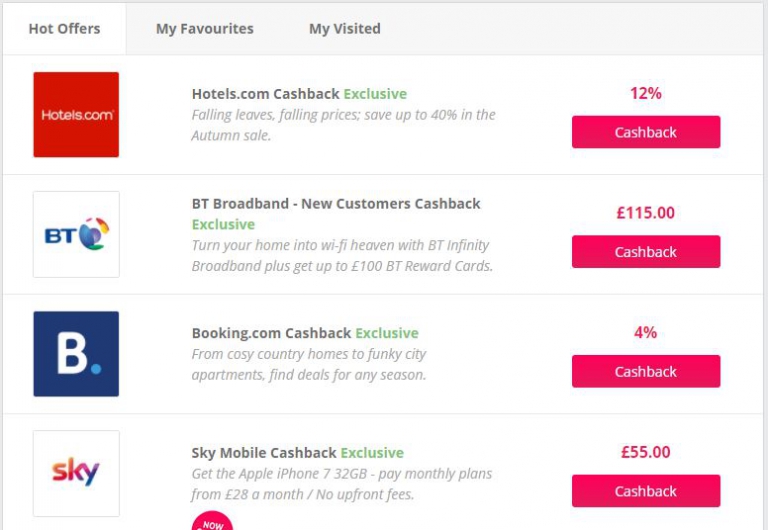The image size is (768, 530).
Task: Open the Hotels.com Cashback offer title
Action: click(265, 94)
